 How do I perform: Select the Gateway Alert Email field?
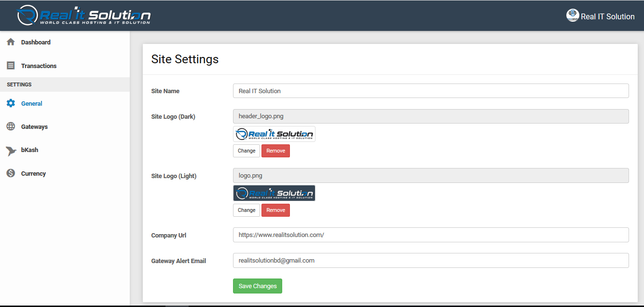click(x=430, y=260)
